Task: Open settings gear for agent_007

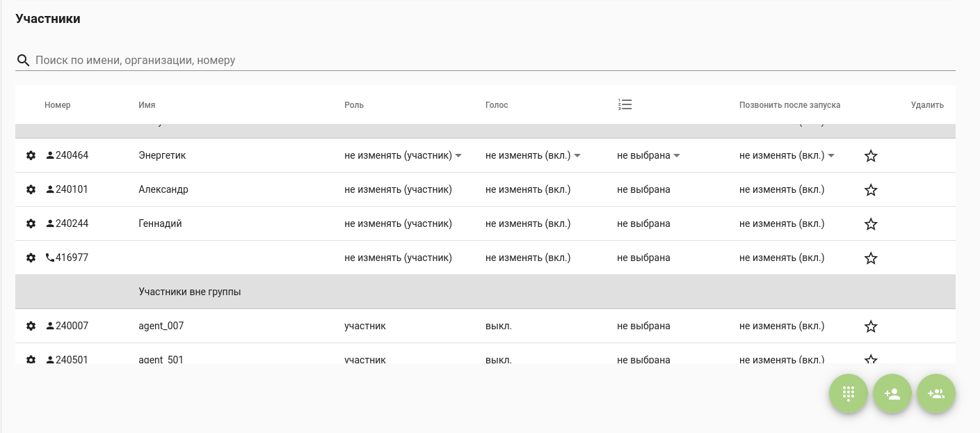Action: (31, 326)
